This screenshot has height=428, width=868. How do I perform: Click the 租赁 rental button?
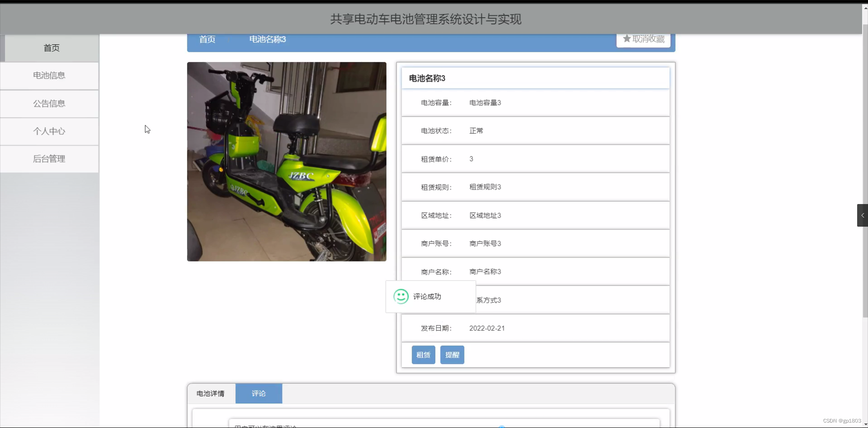tap(423, 355)
